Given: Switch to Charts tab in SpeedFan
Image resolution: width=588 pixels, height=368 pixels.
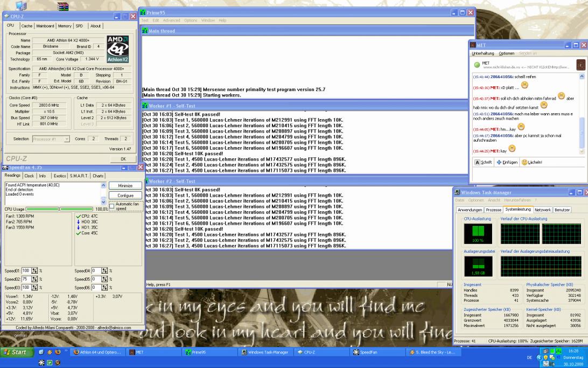Looking at the screenshot, I should pyautogui.click(x=98, y=176).
